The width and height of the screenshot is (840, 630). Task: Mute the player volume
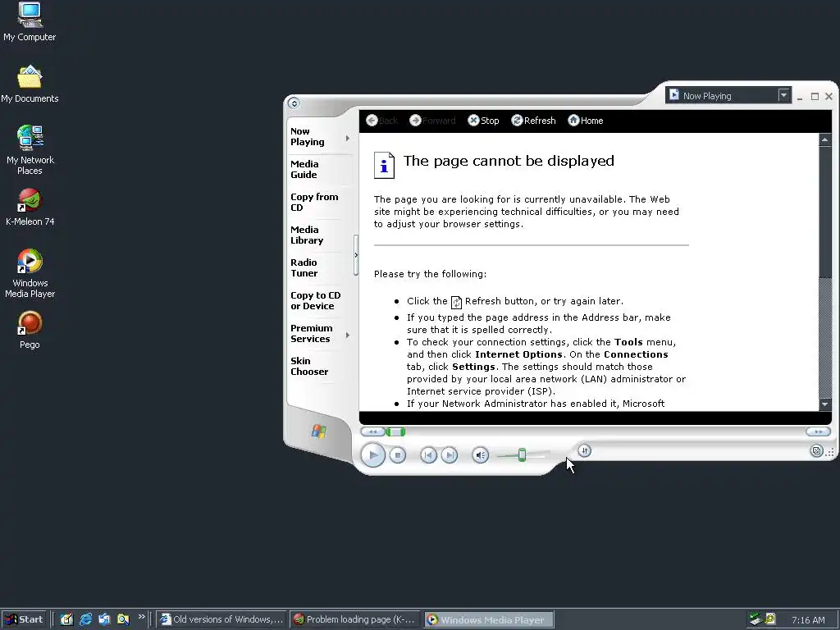pyautogui.click(x=481, y=455)
